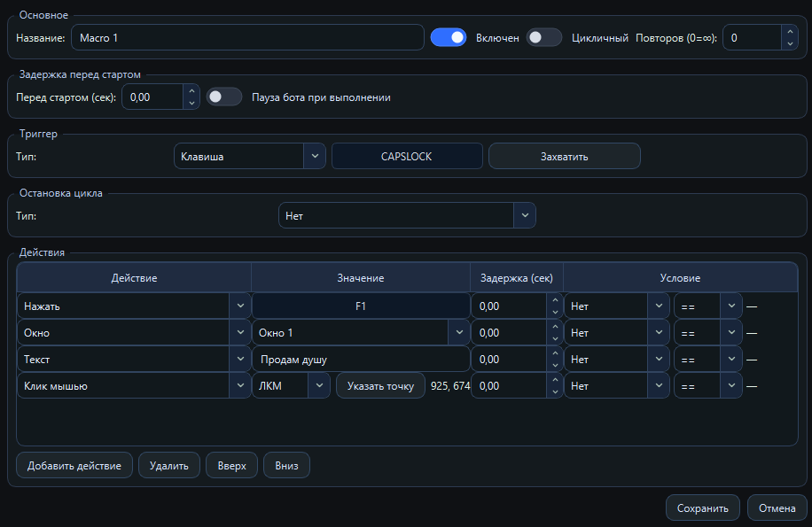Open the trigger type dropdown showing "Клавиша"
Screen dimensions: 812x527
click(x=314, y=156)
